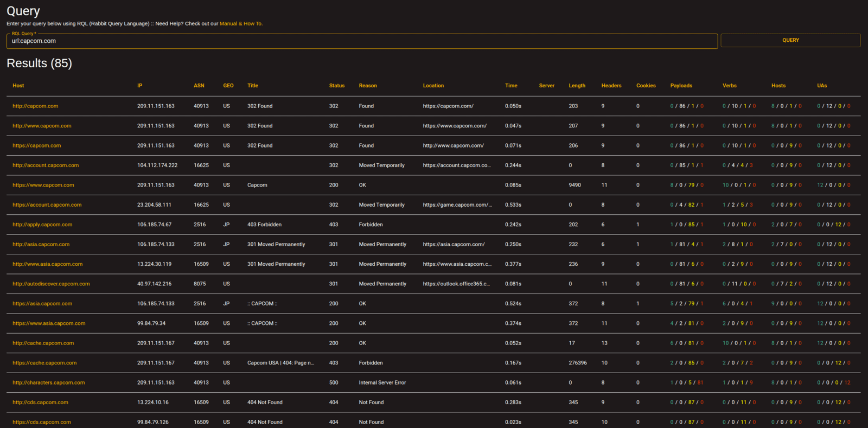The height and width of the screenshot is (428, 868).
Task: Sort by the Status column header
Action: click(x=337, y=86)
